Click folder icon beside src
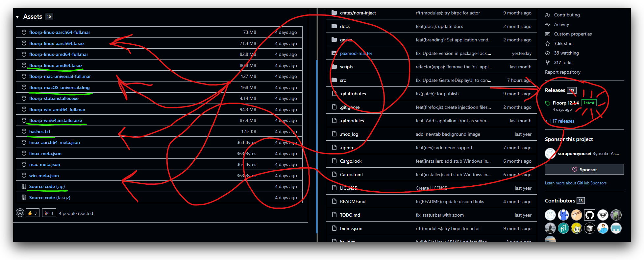 tap(334, 80)
